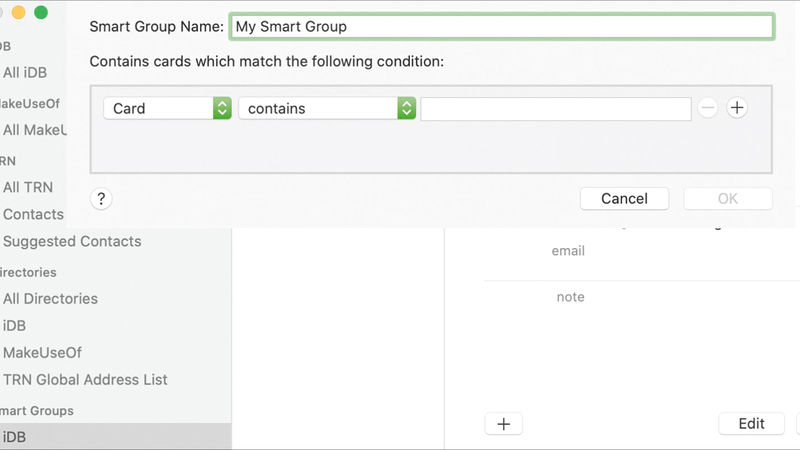Select All Directories in sidebar
This screenshot has height=450, width=800.
pyautogui.click(x=50, y=298)
